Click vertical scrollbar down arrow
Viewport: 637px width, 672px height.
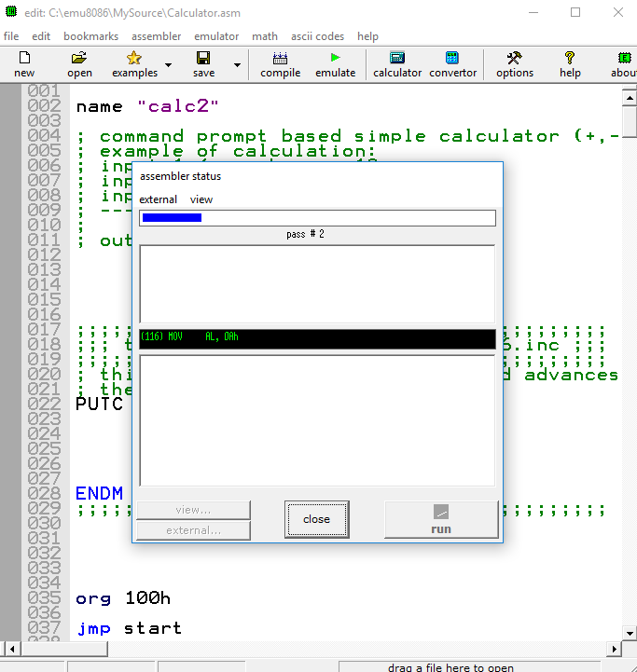coord(630,633)
